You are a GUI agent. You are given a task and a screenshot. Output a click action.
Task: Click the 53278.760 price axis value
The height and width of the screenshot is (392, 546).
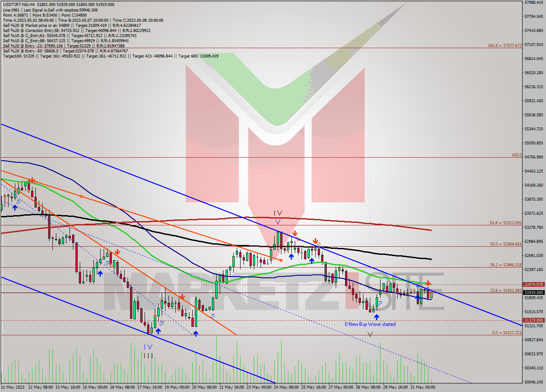(x=534, y=228)
